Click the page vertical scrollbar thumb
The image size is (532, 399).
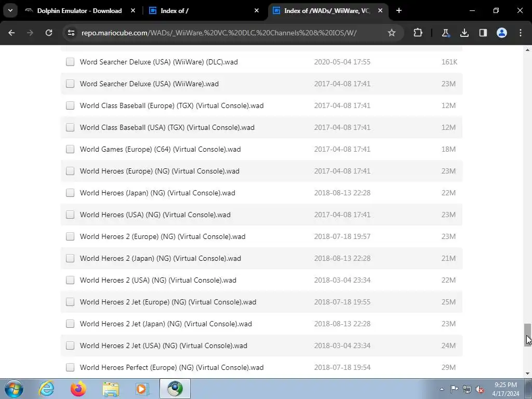[527, 335]
